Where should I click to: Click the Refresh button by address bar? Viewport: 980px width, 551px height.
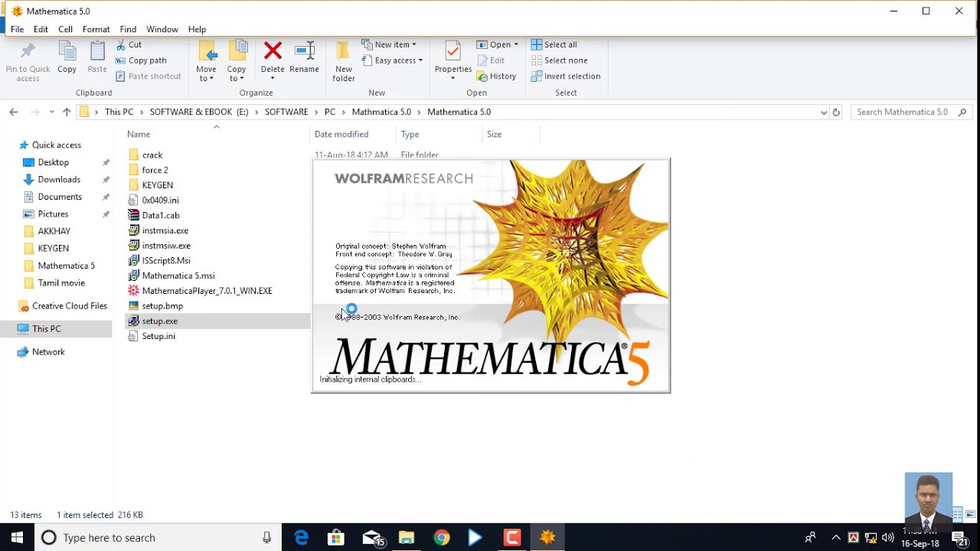836,112
